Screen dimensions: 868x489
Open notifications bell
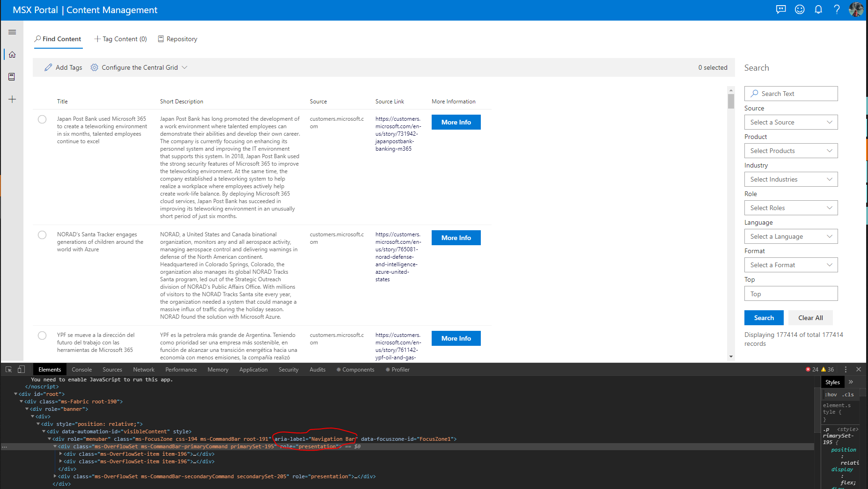818,10
